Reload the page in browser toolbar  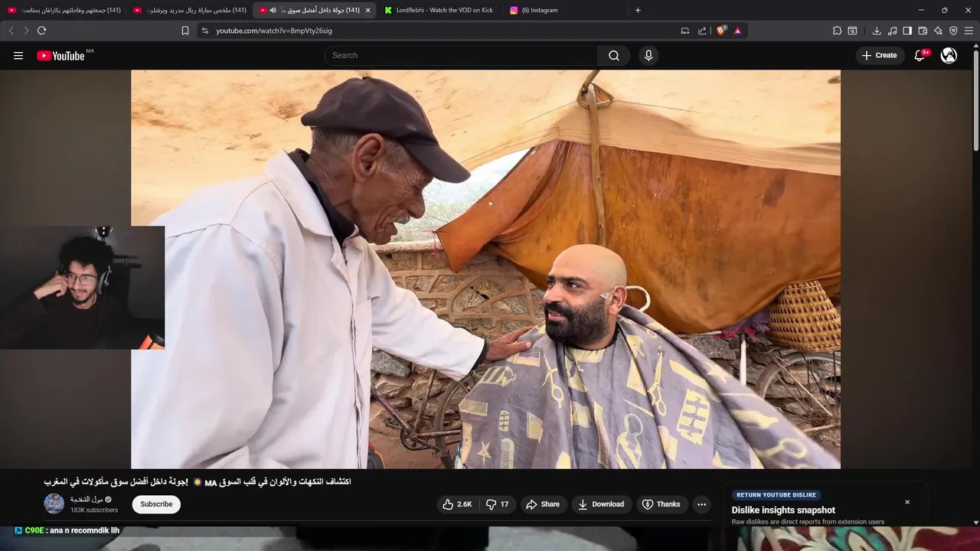(41, 31)
